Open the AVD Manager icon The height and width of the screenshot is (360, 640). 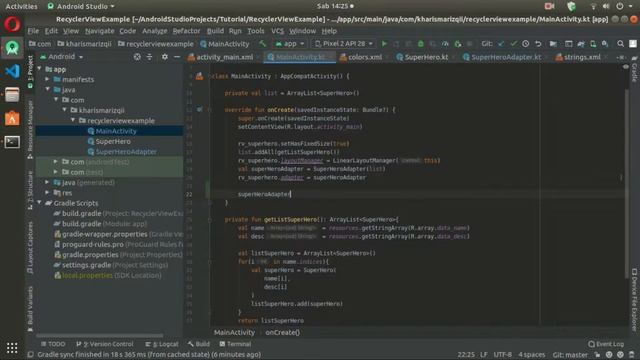pos(593,44)
